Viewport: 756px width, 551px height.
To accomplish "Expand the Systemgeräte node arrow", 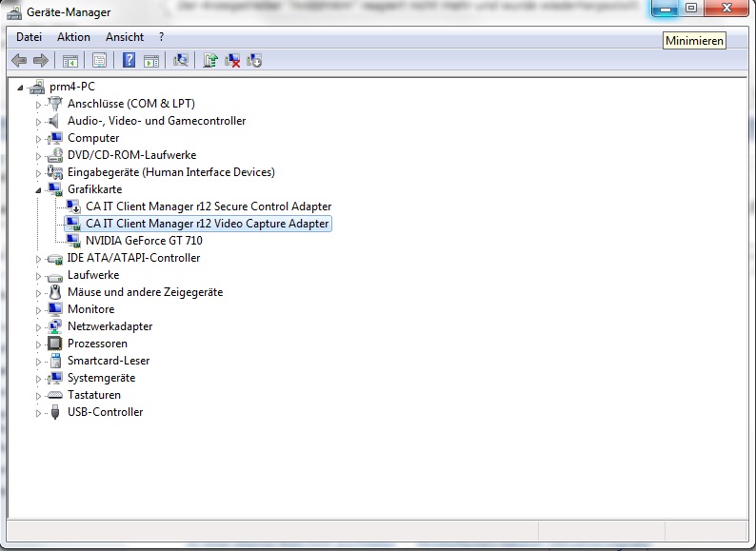I will pos(38,379).
